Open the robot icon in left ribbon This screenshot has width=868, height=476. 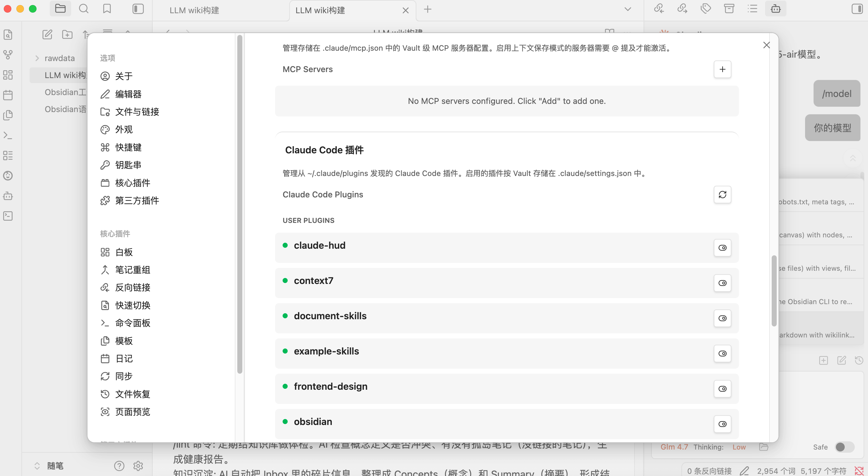pos(8,196)
